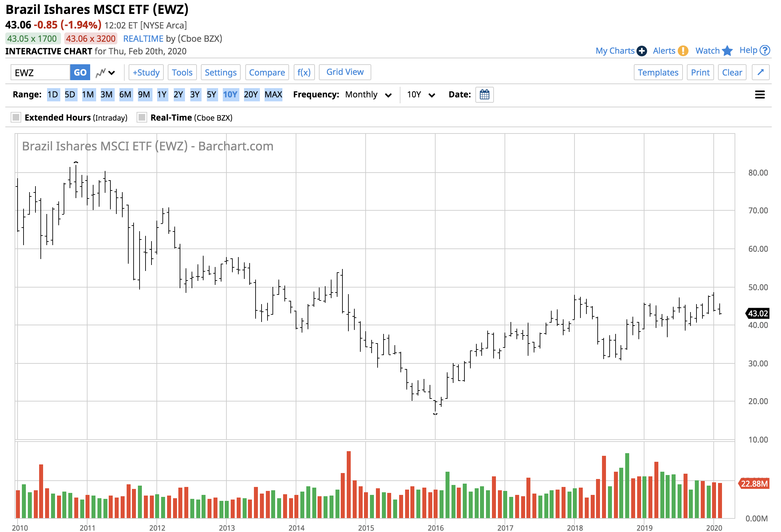Select the 20Y range
Viewport: 781px width, 532px height.
click(x=251, y=95)
